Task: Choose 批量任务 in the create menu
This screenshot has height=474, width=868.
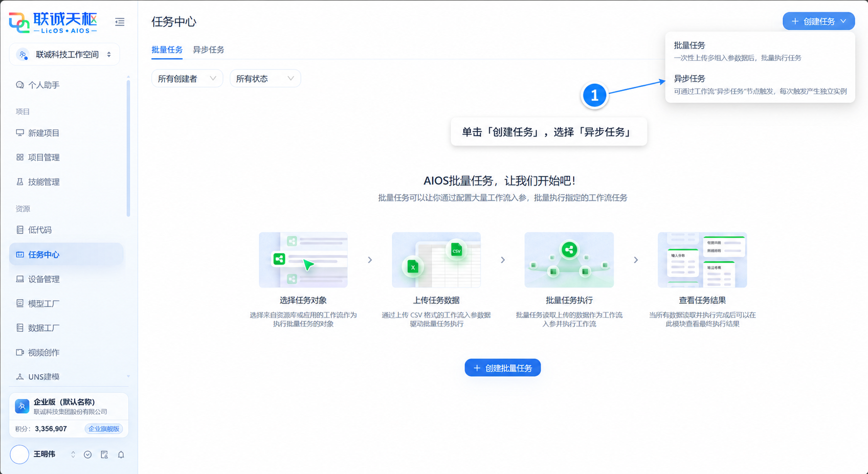Action: (x=760, y=51)
